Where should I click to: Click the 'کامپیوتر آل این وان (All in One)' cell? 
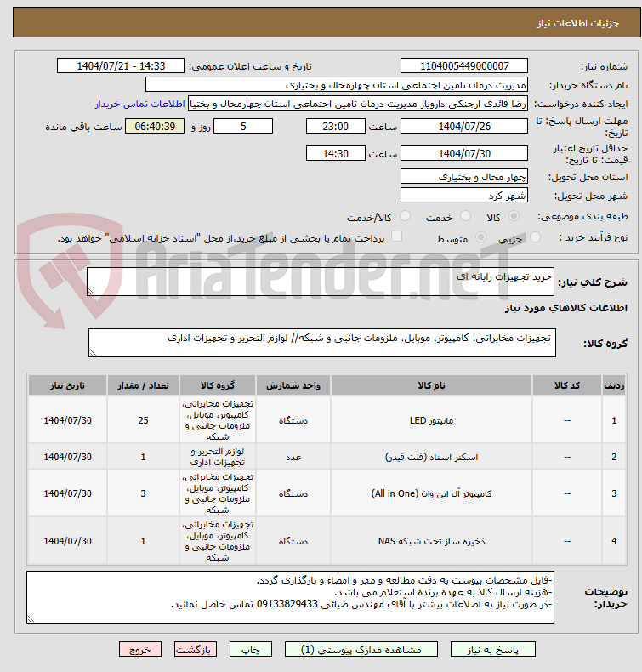431,493
